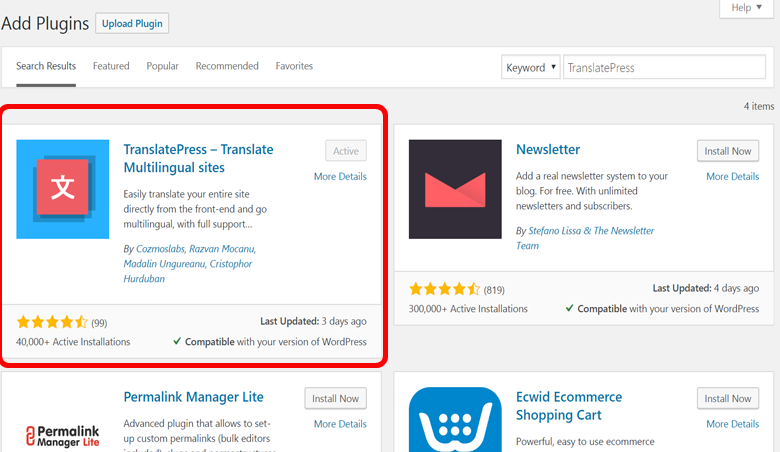Viewport: 780px width, 452px height.
Task: Click the TranslatePress description text
Action: pos(195,209)
